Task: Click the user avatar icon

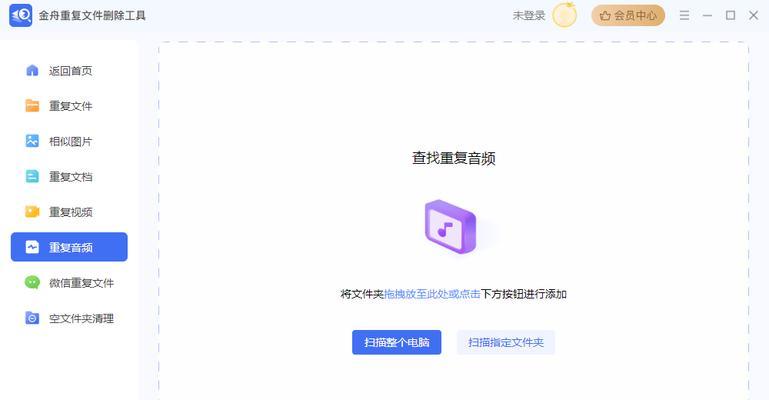Action: pyautogui.click(x=564, y=15)
